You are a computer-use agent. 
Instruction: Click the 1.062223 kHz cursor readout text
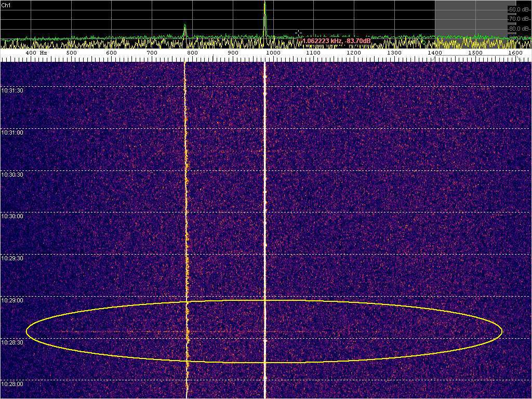pyautogui.click(x=336, y=41)
